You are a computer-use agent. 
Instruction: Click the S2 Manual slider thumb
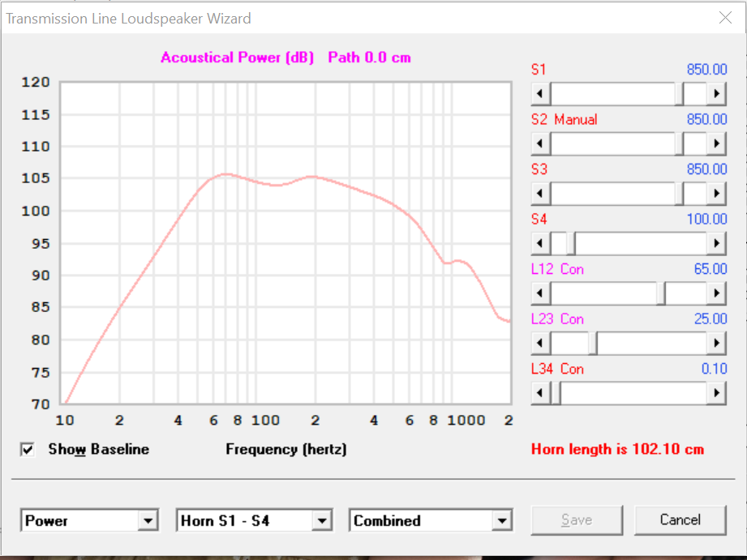tap(680, 143)
